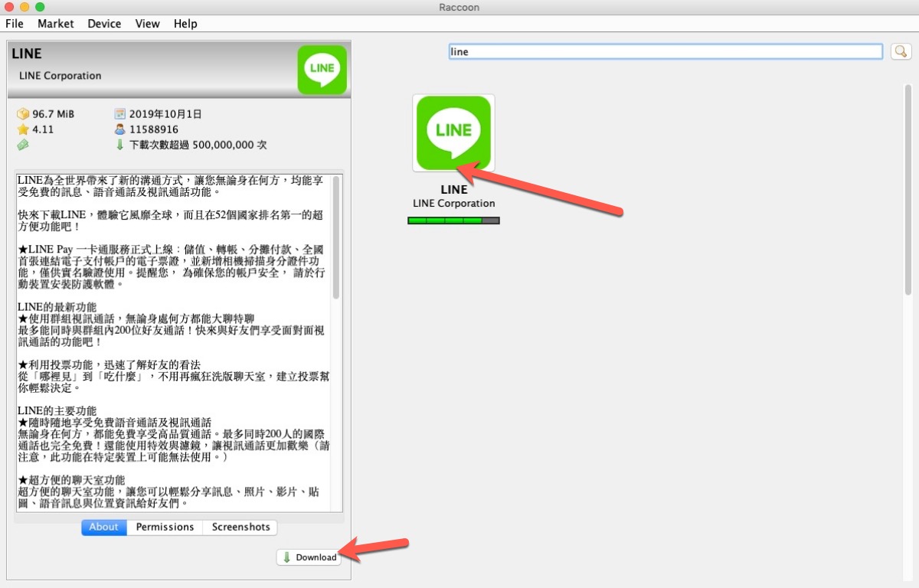The height and width of the screenshot is (588, 919).
Task: Click the LINE title in the details header
Action: point(27,54)
